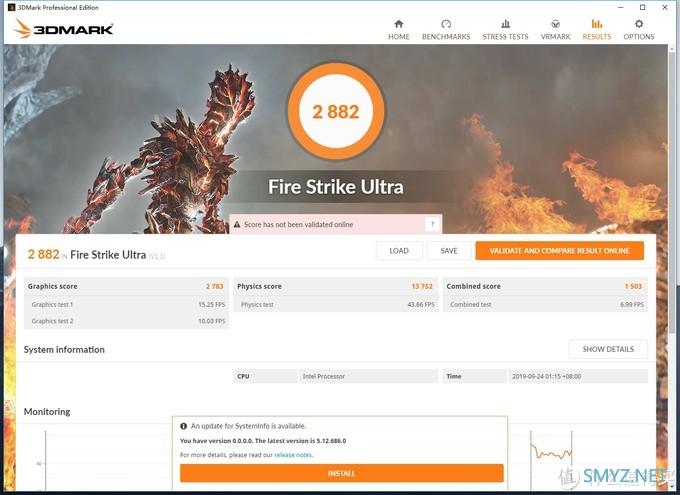Click the warning triangle icon in validation notice
The image size is (680, 495).
click(237, 225)
